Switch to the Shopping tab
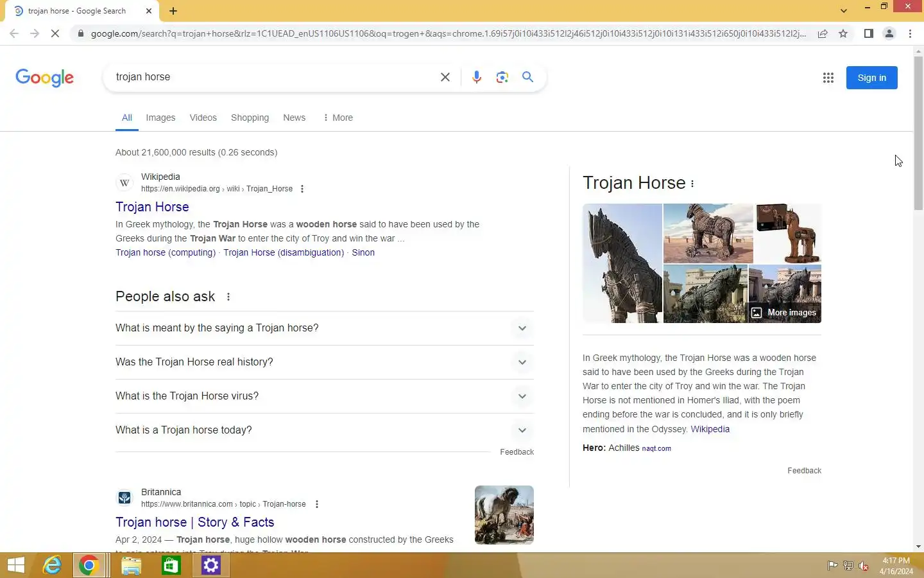Image resolution: width=924 pixels, height=578 pixels. (250, 118)
